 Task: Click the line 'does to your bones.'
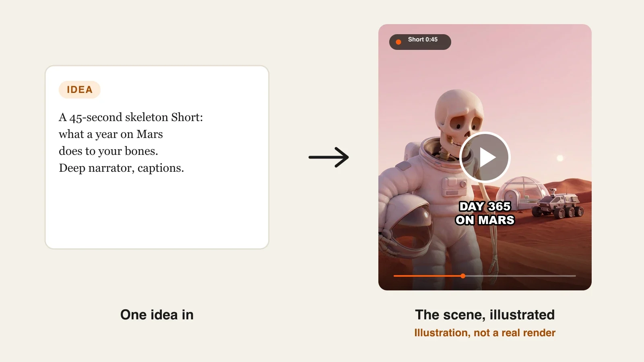[108, 151]
